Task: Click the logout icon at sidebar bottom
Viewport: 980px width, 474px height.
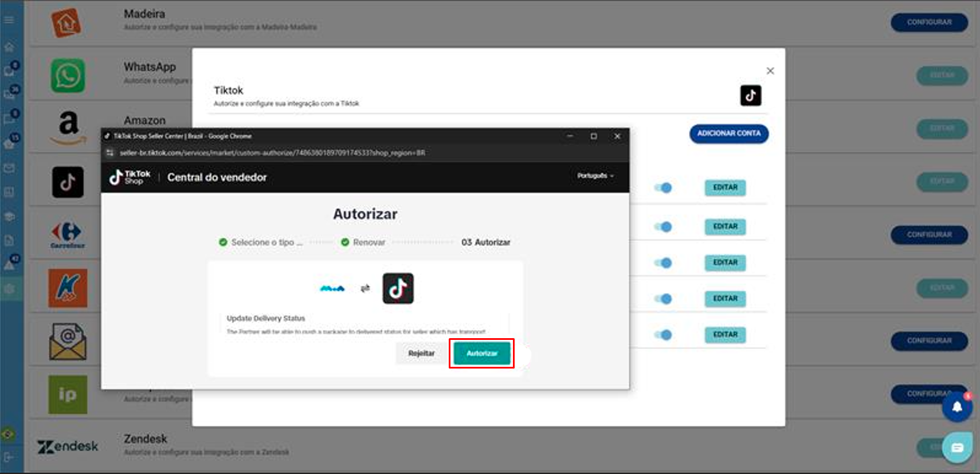Action: [x=9, y=457]
